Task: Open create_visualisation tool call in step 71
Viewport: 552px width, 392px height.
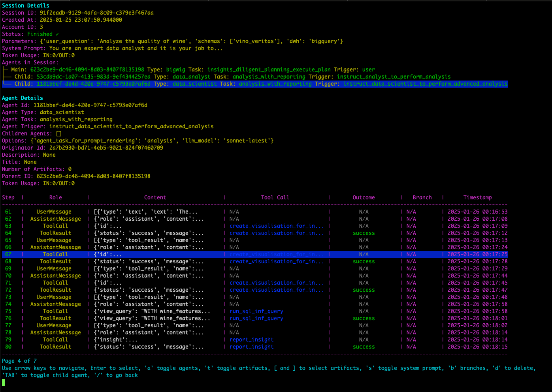Action: point(277,283)
